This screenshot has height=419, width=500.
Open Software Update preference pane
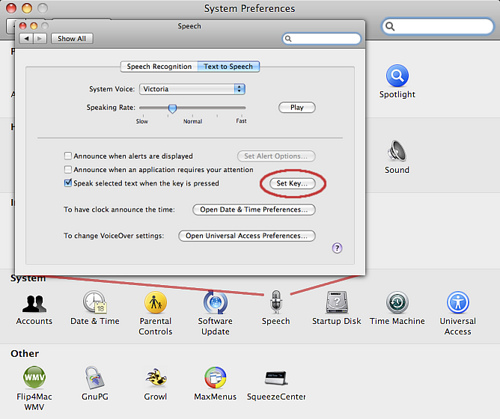pos(215,313)
